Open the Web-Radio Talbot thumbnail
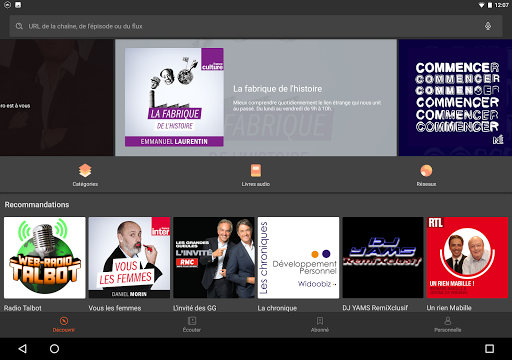 (x=45, y=258)
